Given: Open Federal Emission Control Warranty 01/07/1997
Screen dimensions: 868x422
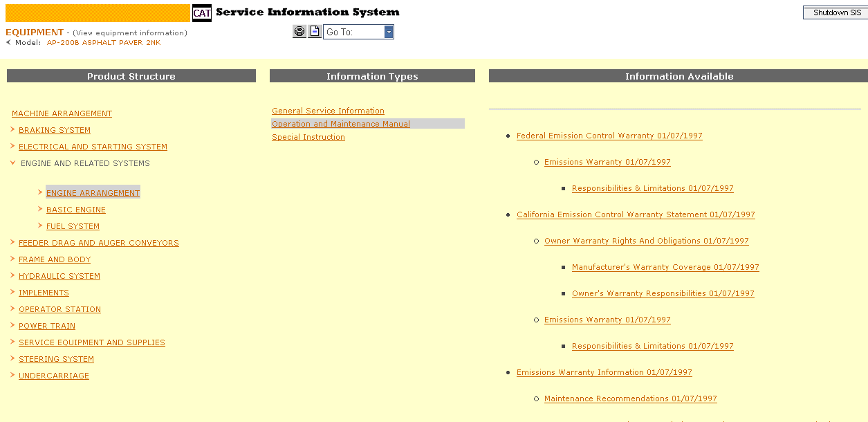Looking at the screenshot, I should pyautogui.click(x=609, y=136).
